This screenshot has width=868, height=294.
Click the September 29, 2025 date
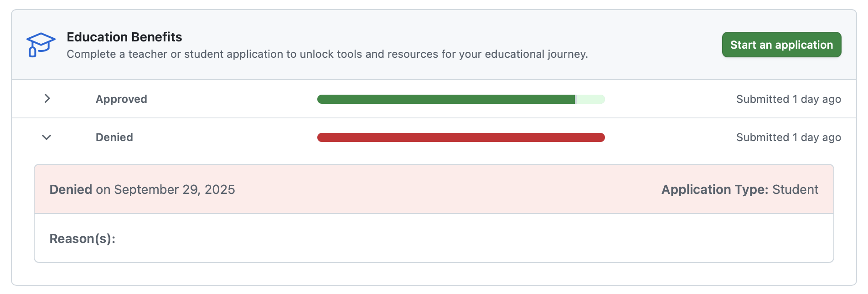coord(174,189)
